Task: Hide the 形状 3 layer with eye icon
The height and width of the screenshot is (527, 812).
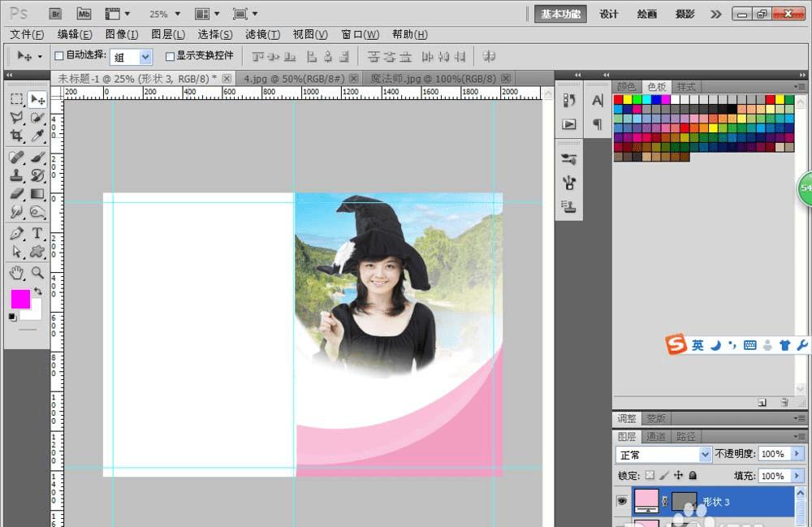Action: click(x=622, y=502)
